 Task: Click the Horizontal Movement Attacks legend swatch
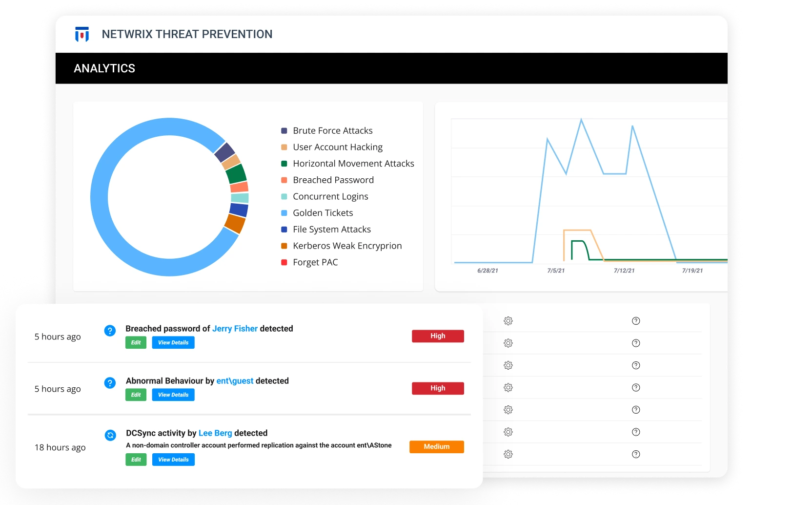click(284, 164)
